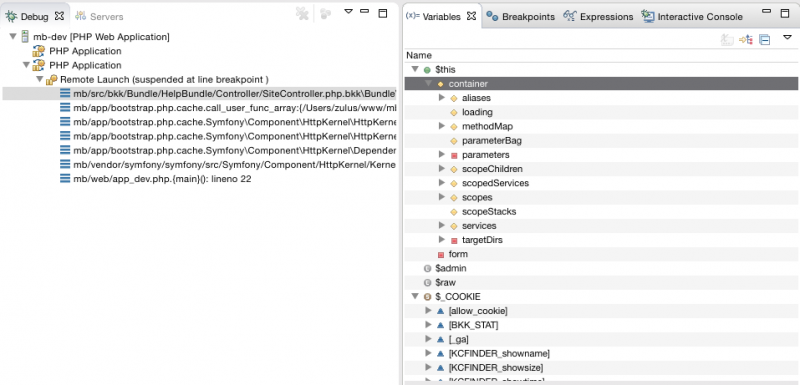Switch to the Variables tab
This screenshot has height=385, width=800.
[x=434, y=16]
